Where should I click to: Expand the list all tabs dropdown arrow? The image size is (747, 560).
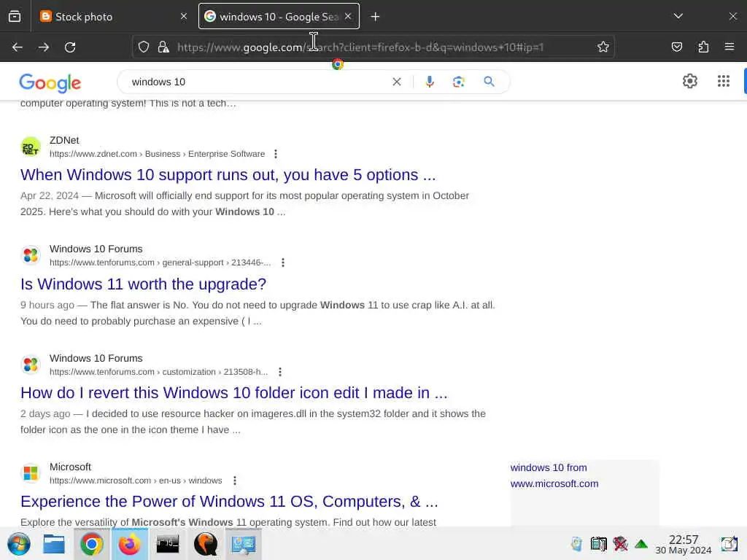(x=678, y=16)
